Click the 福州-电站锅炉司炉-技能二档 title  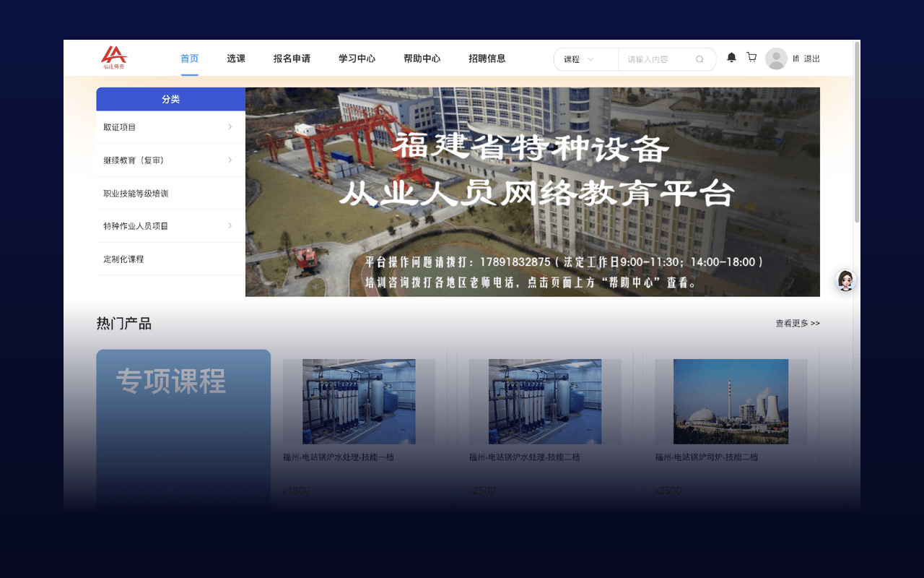click(x=706, y=457)
